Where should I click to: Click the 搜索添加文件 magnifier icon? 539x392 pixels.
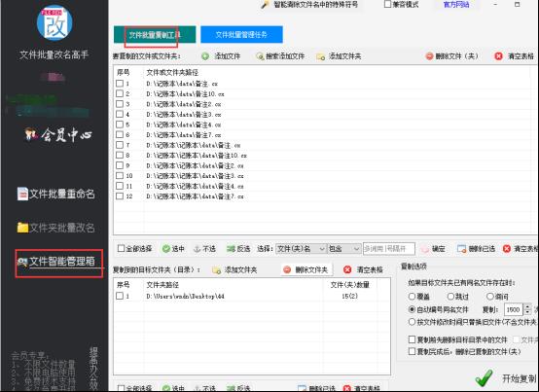click(x=260, y=56)
